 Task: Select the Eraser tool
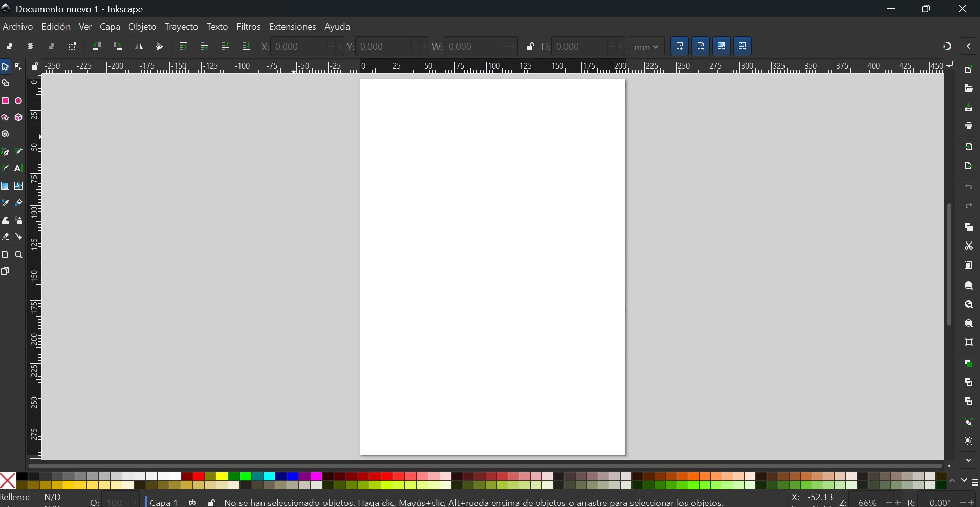6,237
